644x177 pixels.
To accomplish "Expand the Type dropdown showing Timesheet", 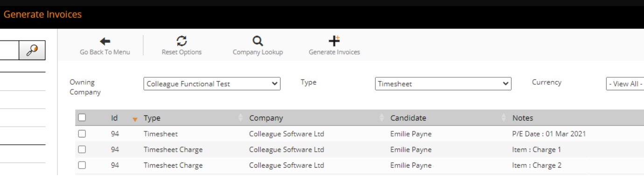I will click(x=443, y=84).
